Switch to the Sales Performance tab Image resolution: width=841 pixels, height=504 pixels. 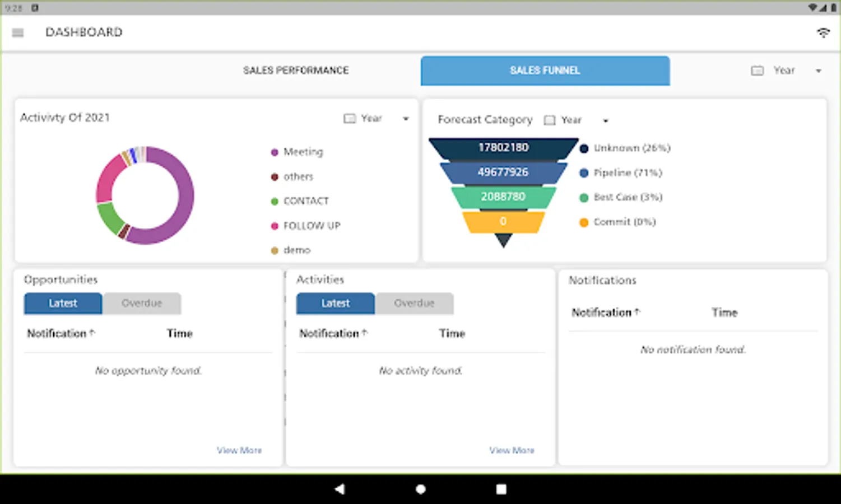[x=296, y=71]
